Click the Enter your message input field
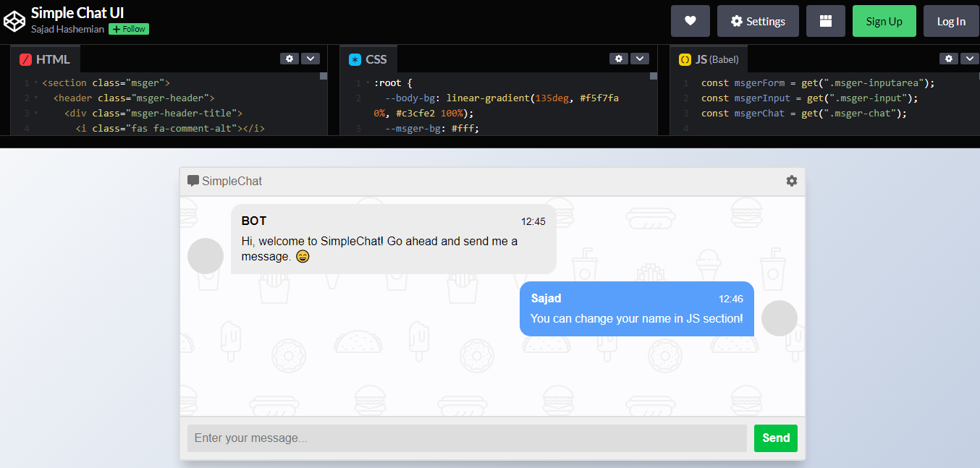The image size is (980, 468). tap(467, 438)
